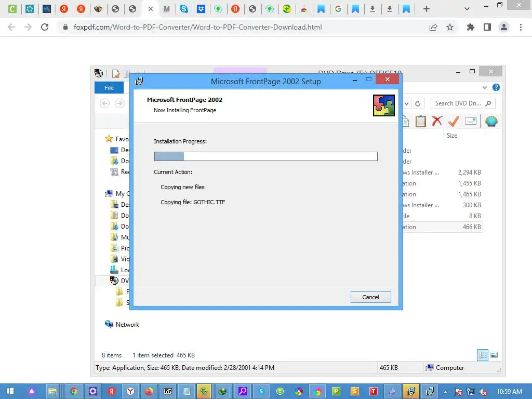Switch to the first green C browser tab
The image size is (532, 399).
(x=12, y=9)
